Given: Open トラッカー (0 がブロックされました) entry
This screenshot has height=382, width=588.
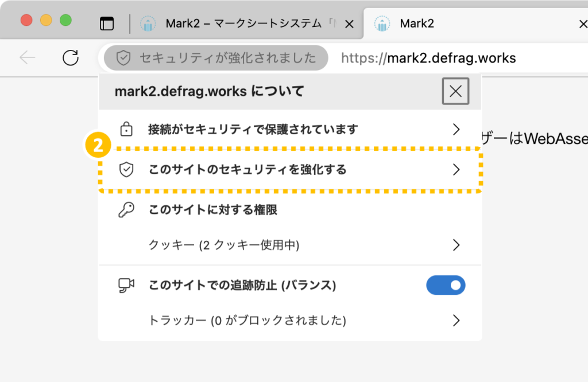Looking at the screenshot, I should (290, 321).
